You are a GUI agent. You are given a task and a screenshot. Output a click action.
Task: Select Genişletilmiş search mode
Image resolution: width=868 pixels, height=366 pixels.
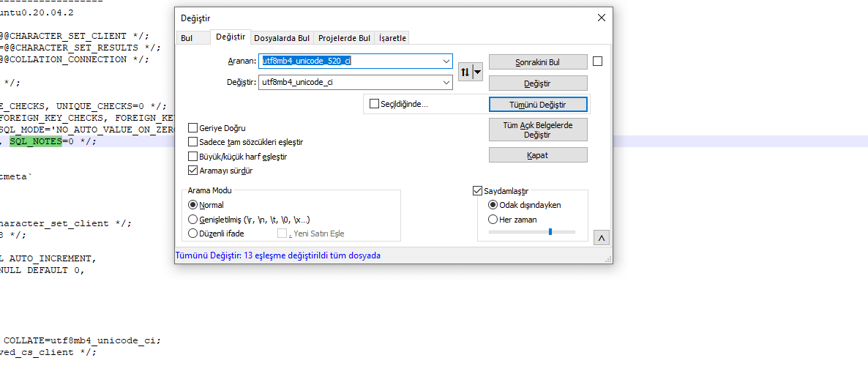click(x=193, y=220)
